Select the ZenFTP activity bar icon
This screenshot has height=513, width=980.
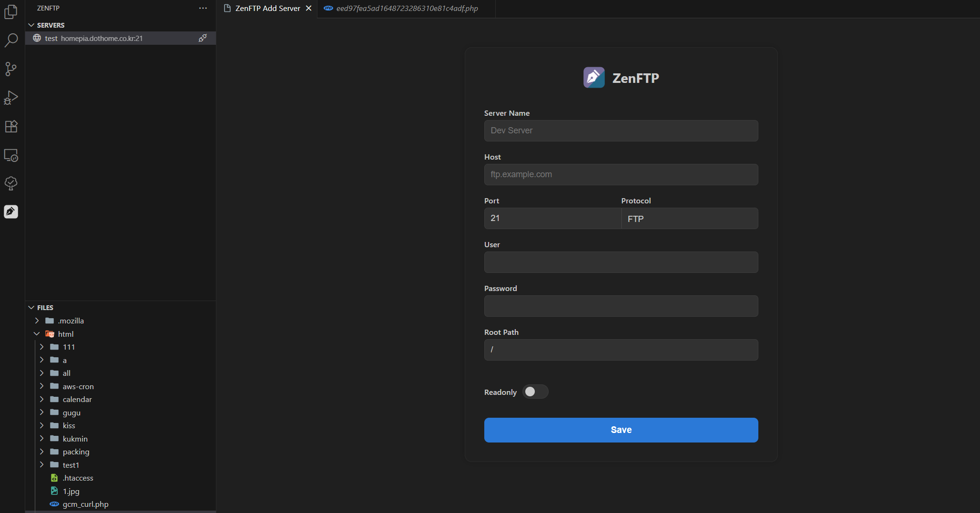tap(11, 211)
